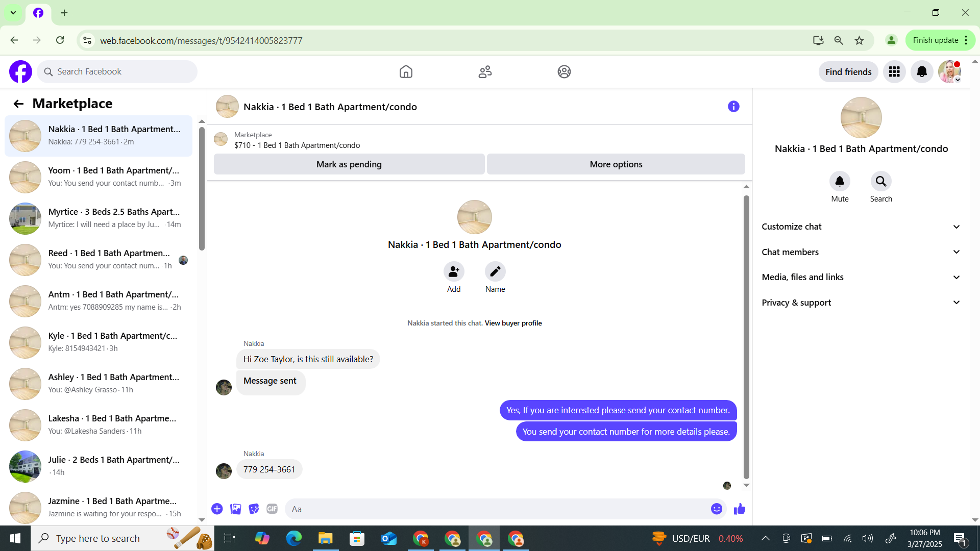Add people to the Nakkia chat

coord(454,272)
